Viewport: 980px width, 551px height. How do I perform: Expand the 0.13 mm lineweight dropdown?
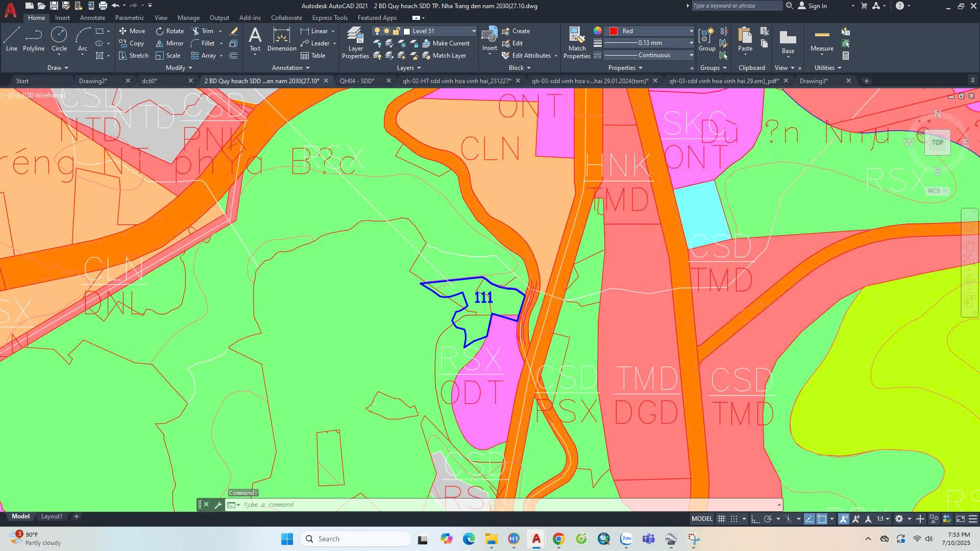691,43
